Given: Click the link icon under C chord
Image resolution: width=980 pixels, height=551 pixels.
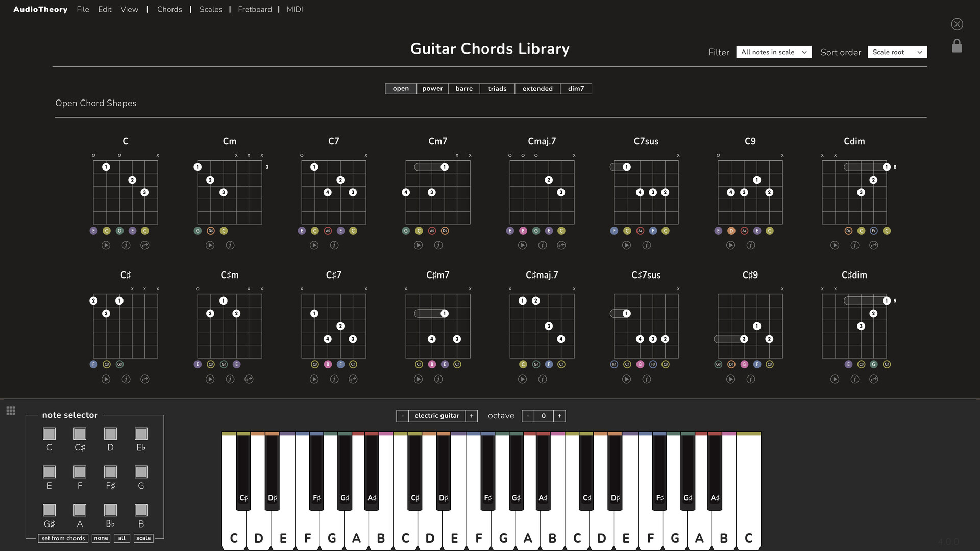Looking at the screenshot, I should (x=145, y=245).
